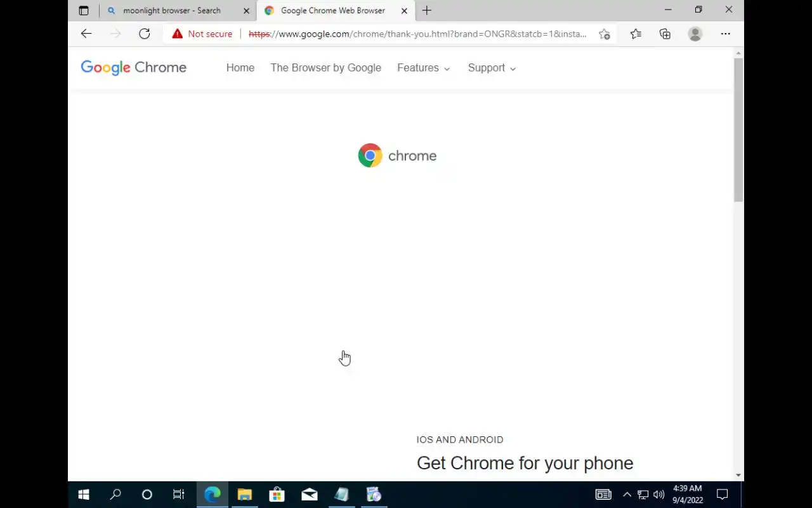Open the Favorites list icon
This screenshot has height=508, width=812.
point(636,34)
